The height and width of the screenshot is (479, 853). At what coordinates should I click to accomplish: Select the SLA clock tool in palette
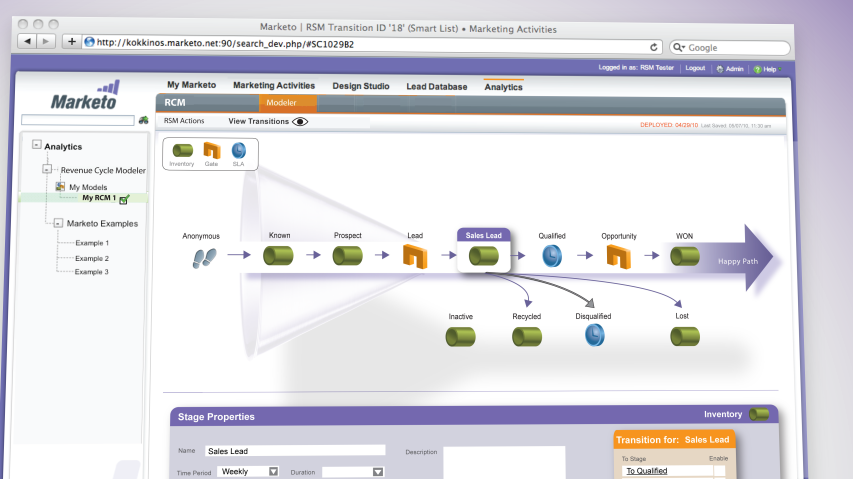238,150
